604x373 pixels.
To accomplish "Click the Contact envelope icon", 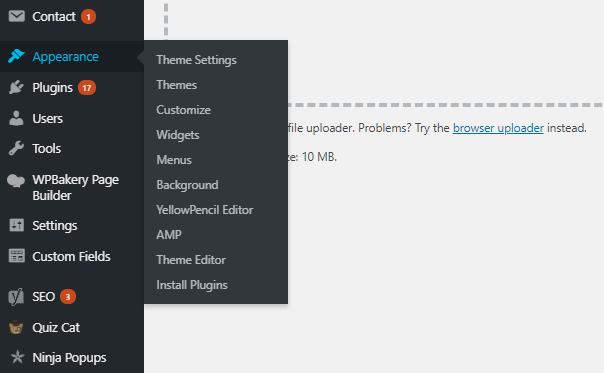I will pos(17,16).
